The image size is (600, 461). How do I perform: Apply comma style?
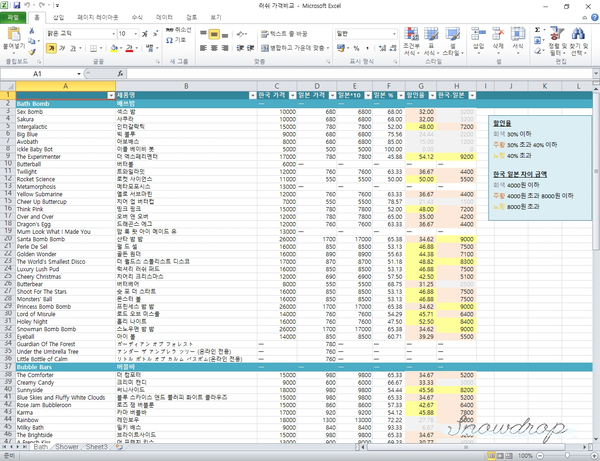pos(367,48)
